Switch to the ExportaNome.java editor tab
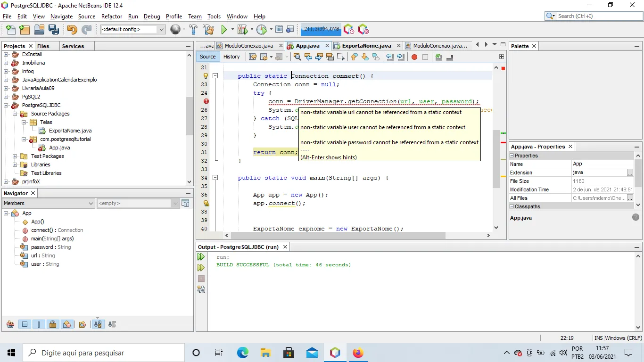Screen dimensions: 644x362 click(x=366, y=46)
